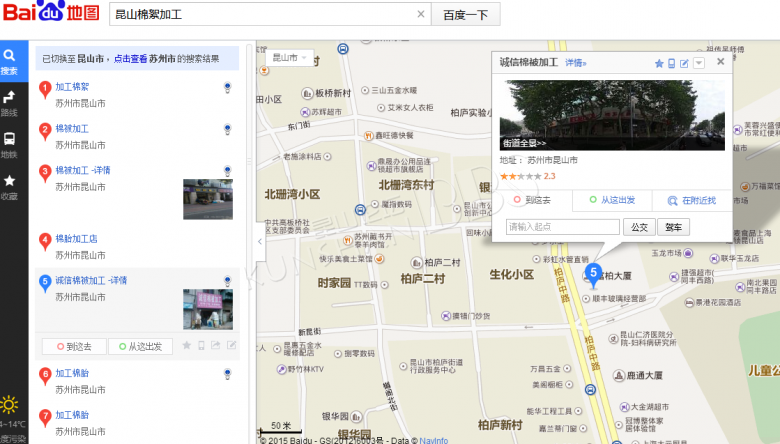780x444 pixels.
Task: Open result 6 加工棉胎
Action: pos(72,373)
